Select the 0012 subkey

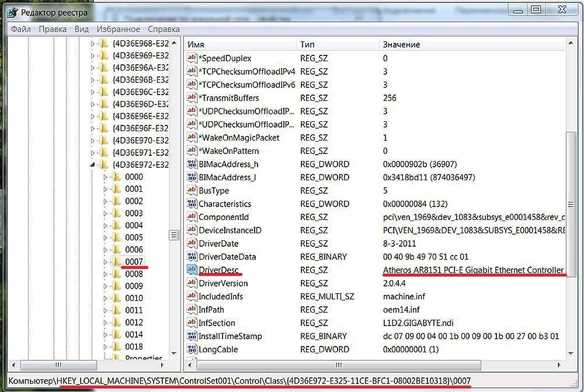(134, 323)
